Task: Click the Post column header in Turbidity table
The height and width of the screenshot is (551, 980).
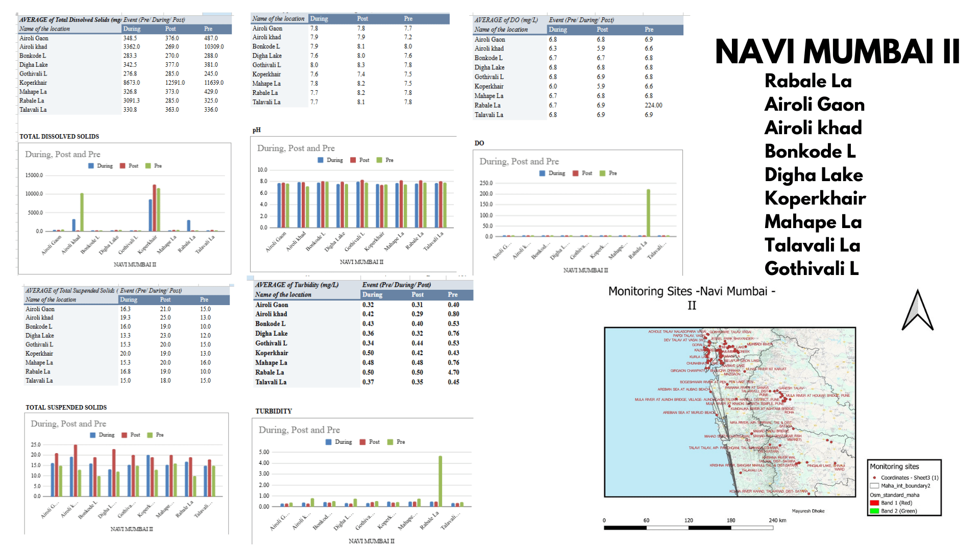Action: coord(418,294)
